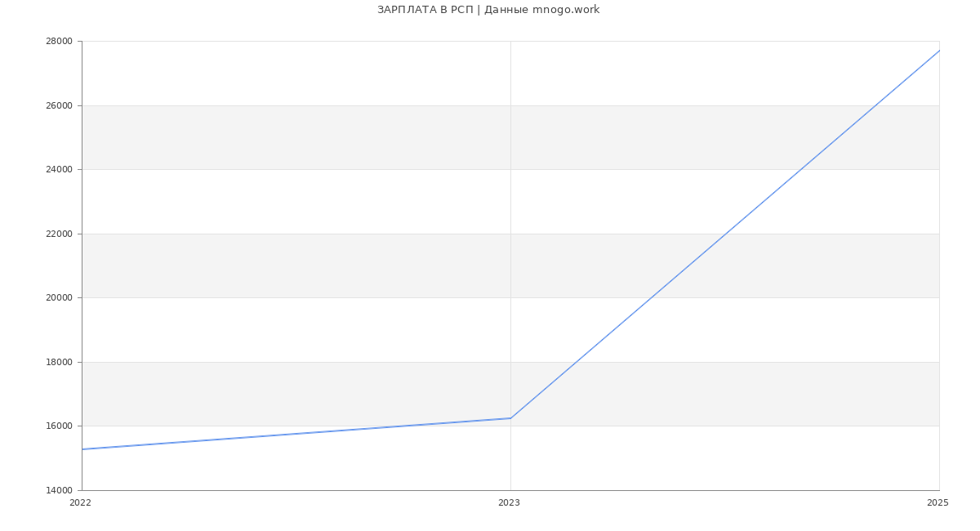This screenshot has width=980, height=531.
Task: Click the 24000 y-axis tick label
Action: coord(60,170)
